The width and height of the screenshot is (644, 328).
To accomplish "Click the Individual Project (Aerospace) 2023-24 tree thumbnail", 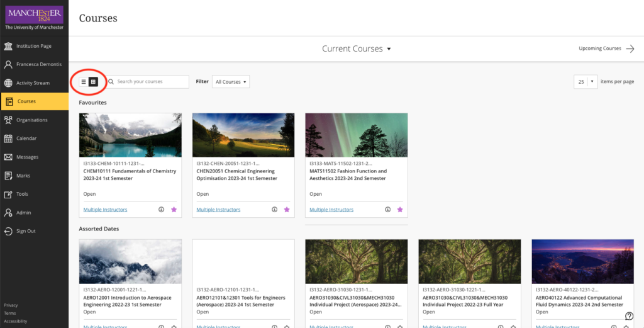I will (357, 261).
